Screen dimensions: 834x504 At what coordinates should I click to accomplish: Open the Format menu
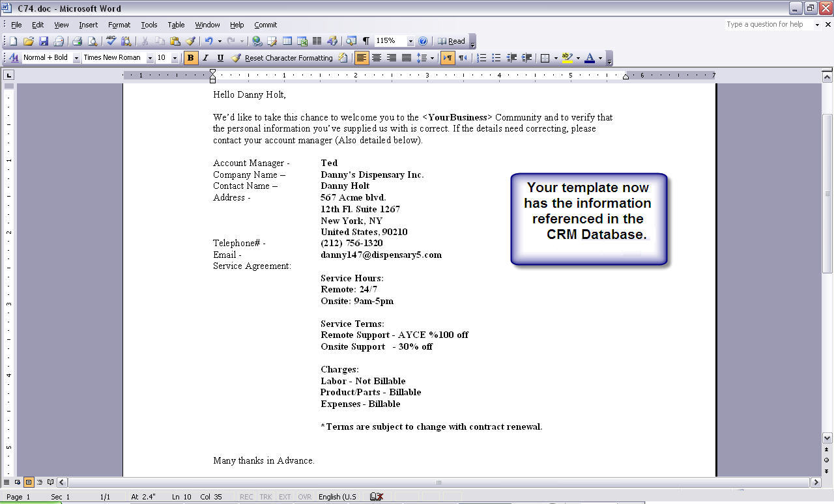(x=119, y=25)
